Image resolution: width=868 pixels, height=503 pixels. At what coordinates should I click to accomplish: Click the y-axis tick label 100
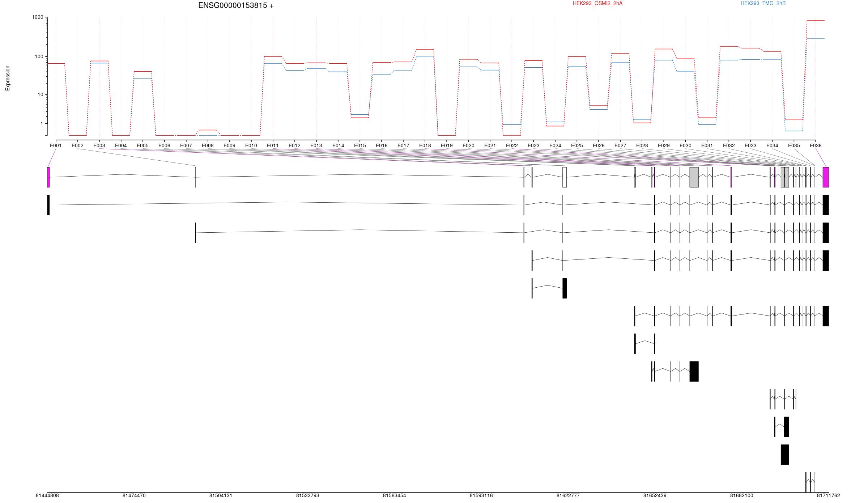[x=39, y=56]
